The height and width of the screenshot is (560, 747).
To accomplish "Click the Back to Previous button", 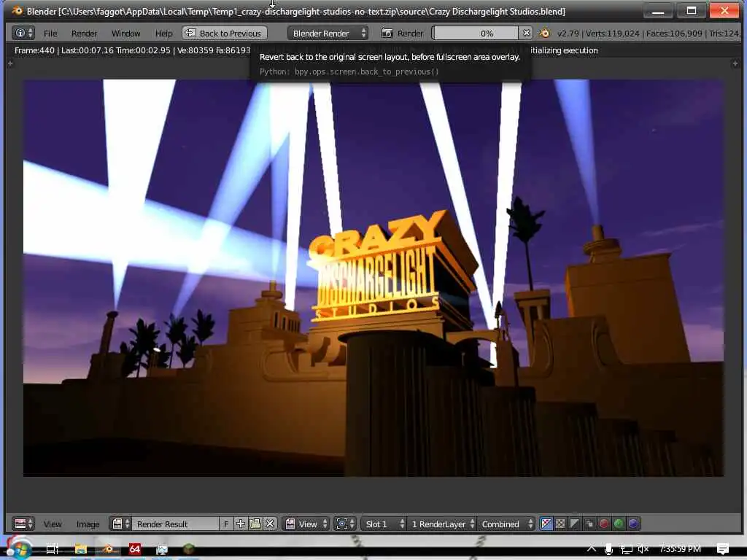I will tap(225, 33).
